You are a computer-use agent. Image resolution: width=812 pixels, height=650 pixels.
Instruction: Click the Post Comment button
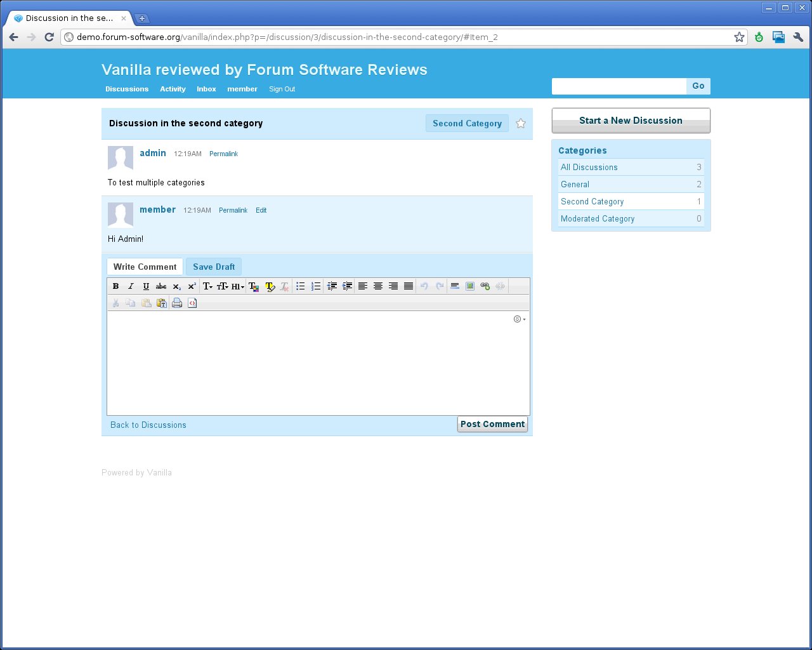pos(492,424)
